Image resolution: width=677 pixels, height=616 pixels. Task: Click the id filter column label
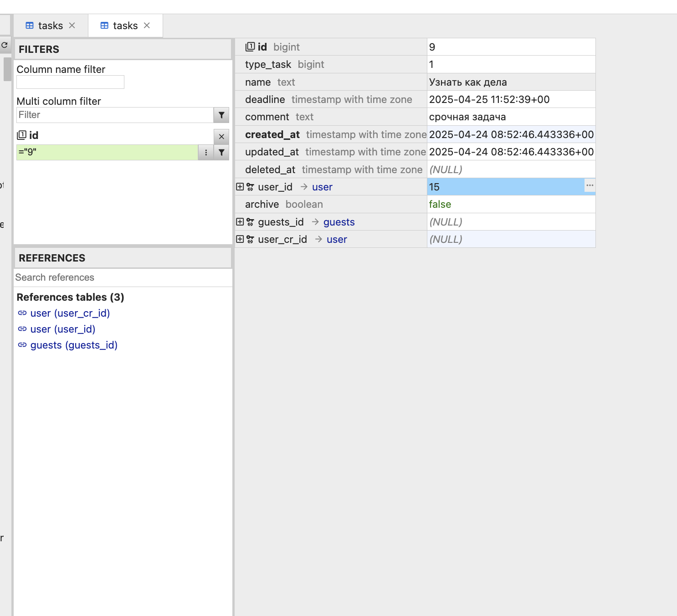(x=28, y=135)
